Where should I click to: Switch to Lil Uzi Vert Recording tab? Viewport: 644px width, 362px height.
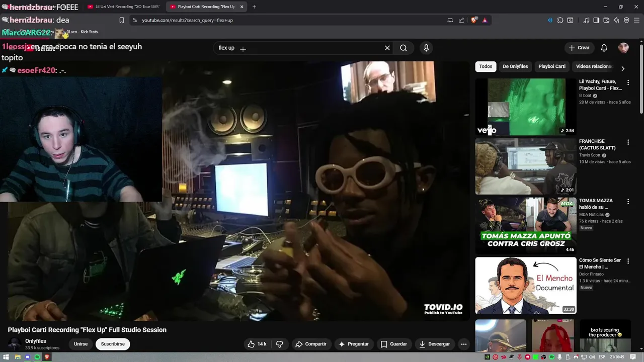tap(124, 7)
